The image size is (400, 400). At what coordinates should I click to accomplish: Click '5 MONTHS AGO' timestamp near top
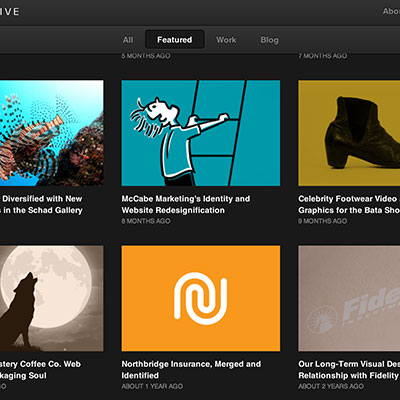(x=146, y=56)
